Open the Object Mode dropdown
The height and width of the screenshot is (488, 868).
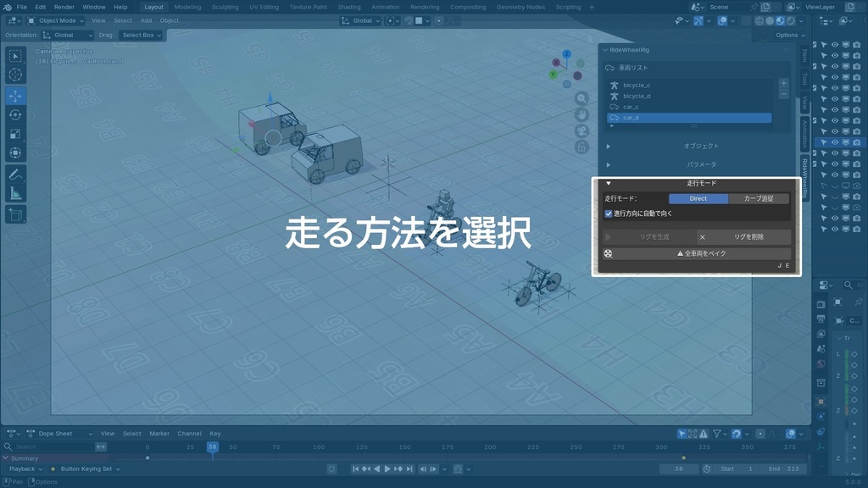[56, 20]
